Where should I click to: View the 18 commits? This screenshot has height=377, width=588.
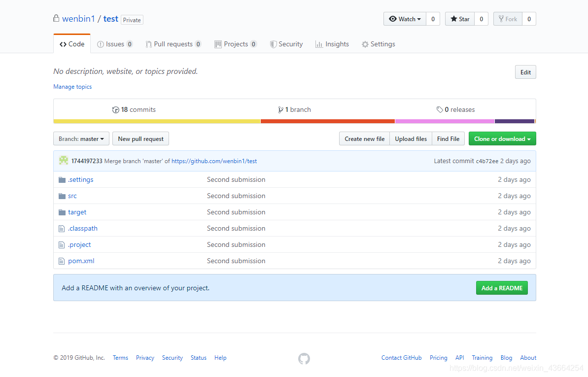click(x=134, y=109)
